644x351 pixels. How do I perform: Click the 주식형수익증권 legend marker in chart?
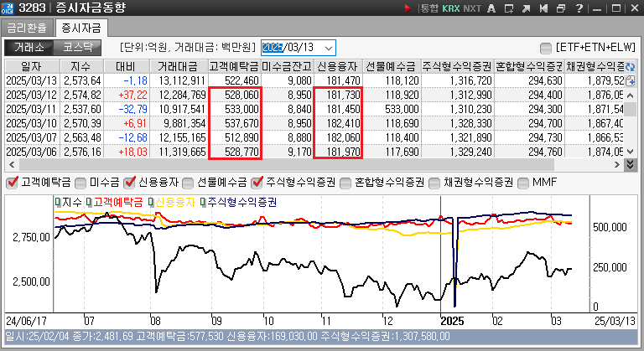(203, 202)
